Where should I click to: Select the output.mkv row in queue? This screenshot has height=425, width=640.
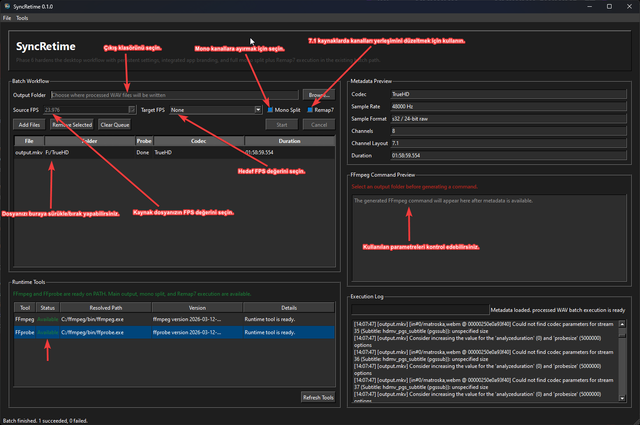tap(174, 152)
